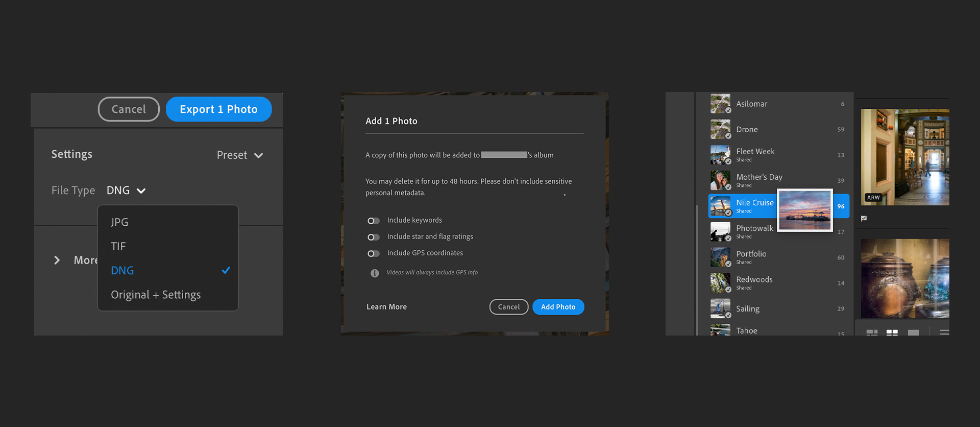Open the Preset dropdown

point(240,155)
